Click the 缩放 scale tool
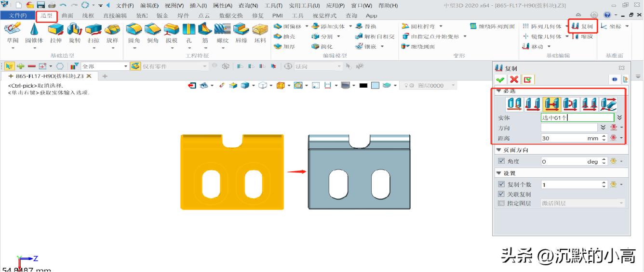Viewport: 644px width, 272px height. click(x=582, y=36)
